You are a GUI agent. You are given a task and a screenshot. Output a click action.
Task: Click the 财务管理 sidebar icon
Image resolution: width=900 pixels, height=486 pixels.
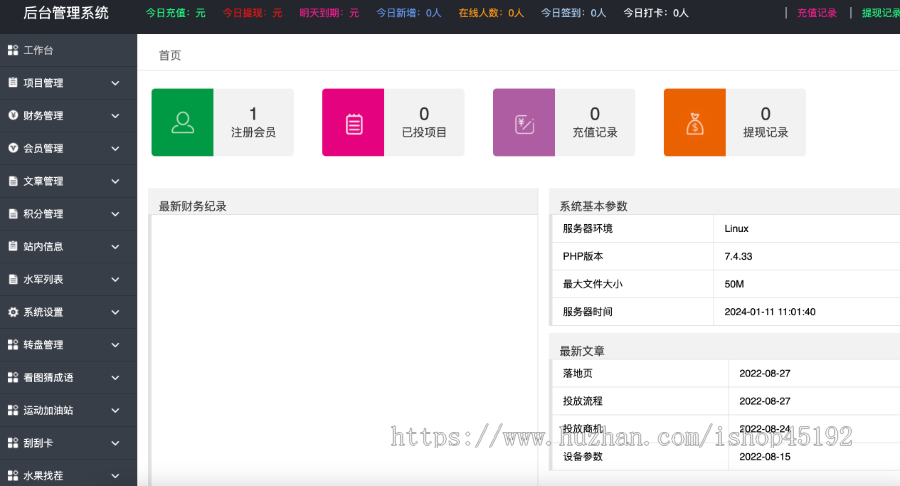click(x=13, y=115)
